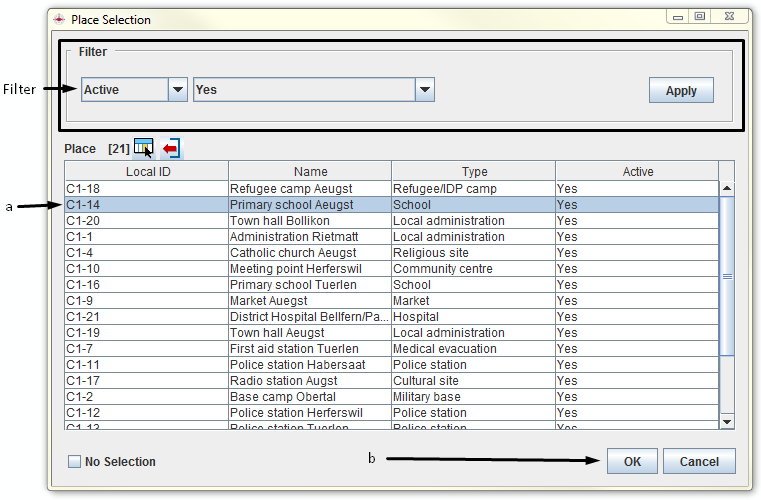Minimize the Place Selection window

(677, 17)
